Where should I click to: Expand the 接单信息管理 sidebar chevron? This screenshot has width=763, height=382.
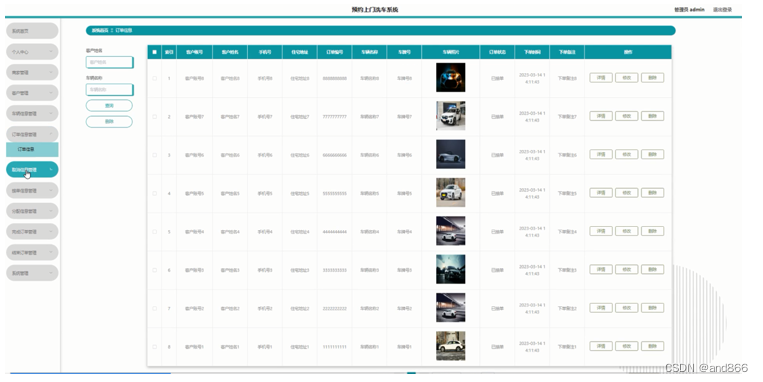[51, 190]
